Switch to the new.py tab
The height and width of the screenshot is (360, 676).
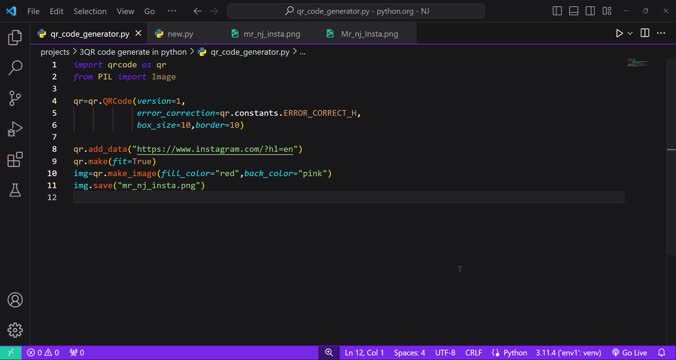[x=180, y=34]
